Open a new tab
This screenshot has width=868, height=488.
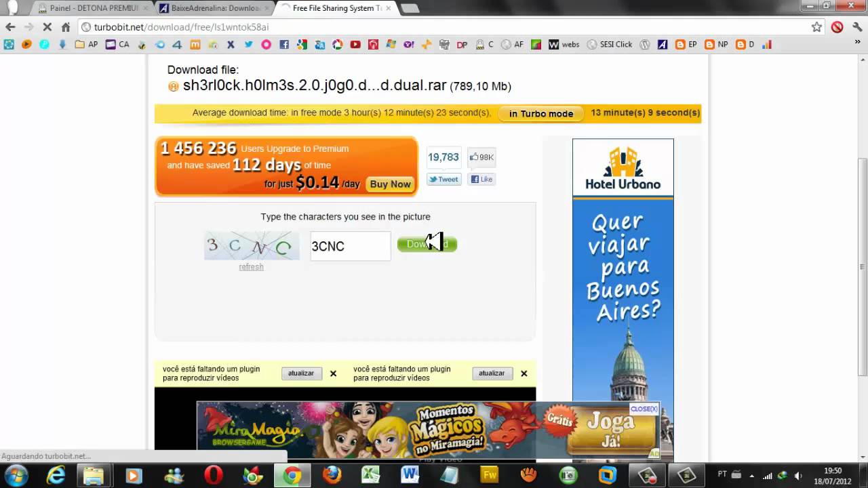tap(410, 8)
